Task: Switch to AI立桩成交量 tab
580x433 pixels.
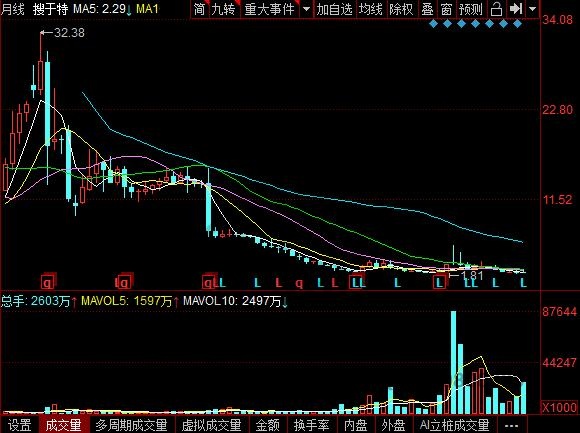Action: [454, 425]
